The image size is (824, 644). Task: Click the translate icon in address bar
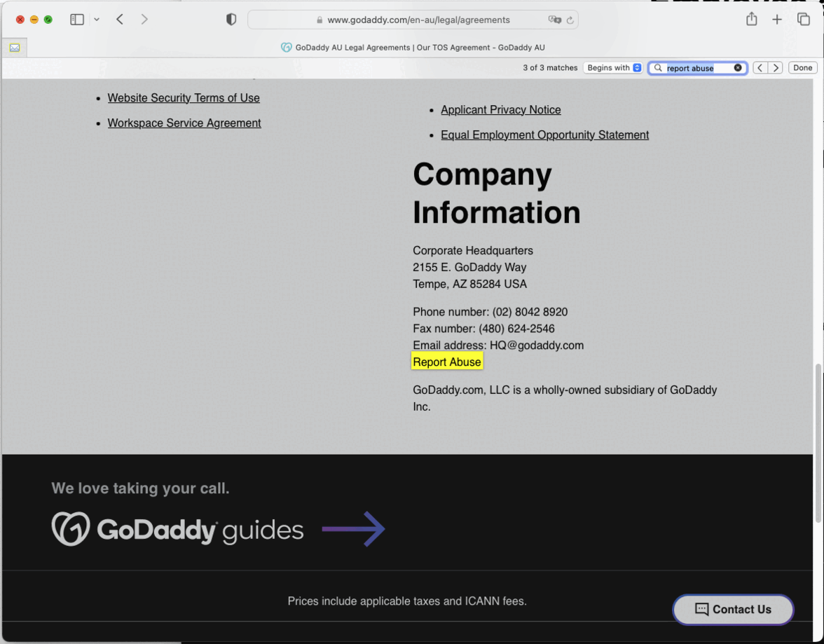pos(554,20)
